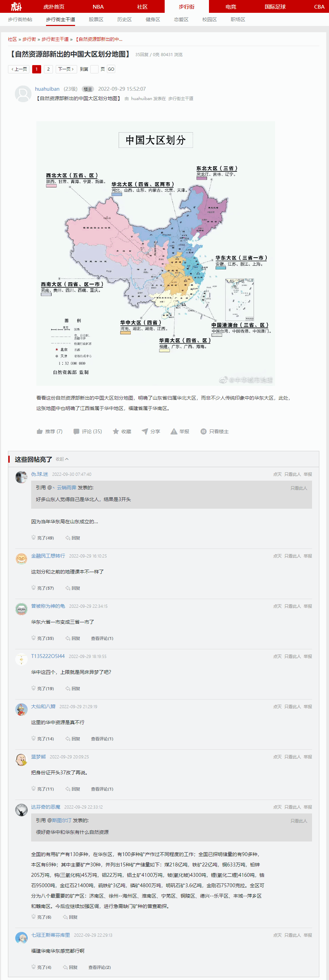
Task: Toggle 只看楼主 filter
Action: pyautogui.click(x=214, y=431)
